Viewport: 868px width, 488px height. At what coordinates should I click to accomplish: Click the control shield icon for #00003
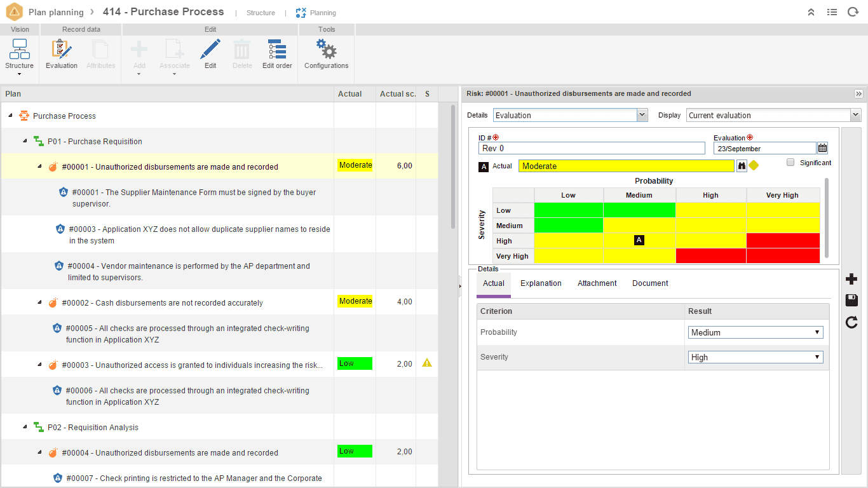tap(60, 229)
